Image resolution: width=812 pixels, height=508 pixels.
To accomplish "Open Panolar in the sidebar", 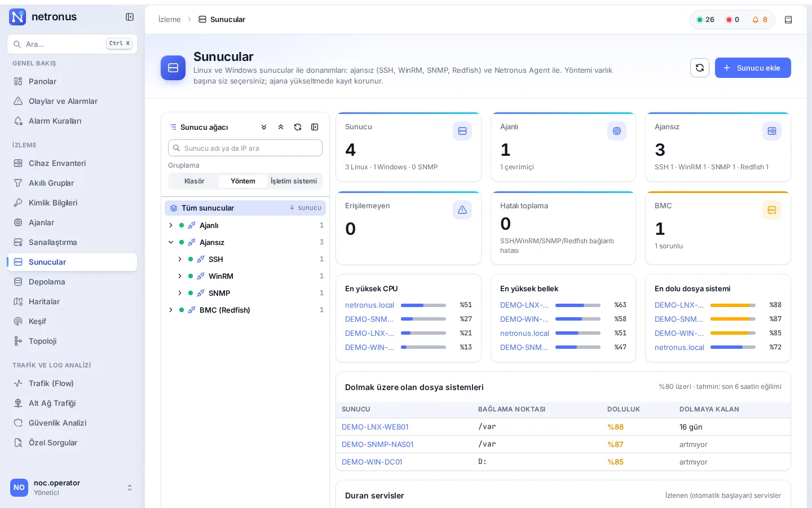I will coord(72,81).
